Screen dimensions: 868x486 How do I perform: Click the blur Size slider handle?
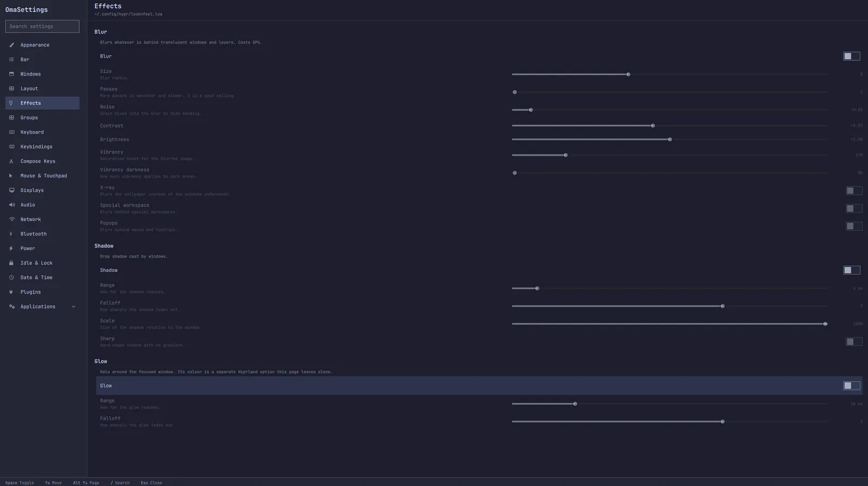[x=628, y=74]
